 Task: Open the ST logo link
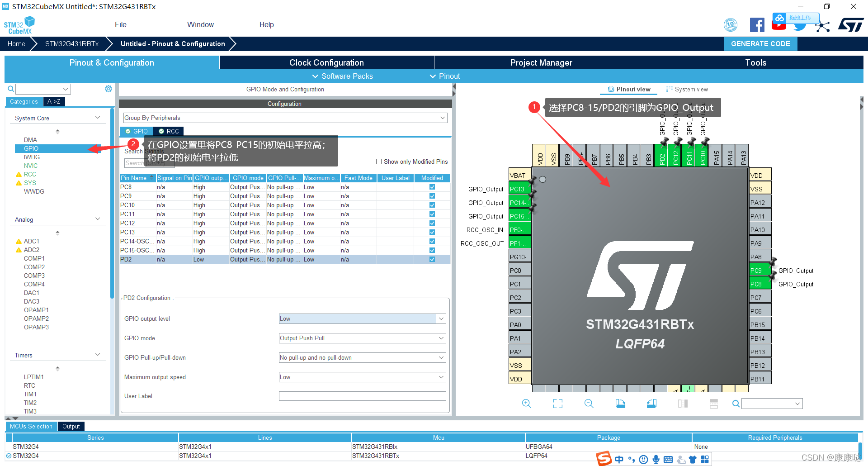[x=851, y=25]
